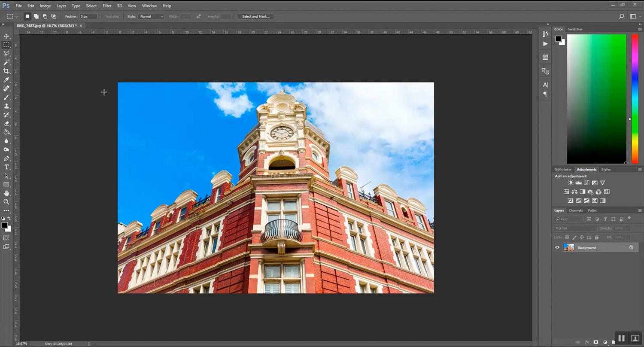
Task: Select the Magic Wand tool
Action: tap(6, 62)
